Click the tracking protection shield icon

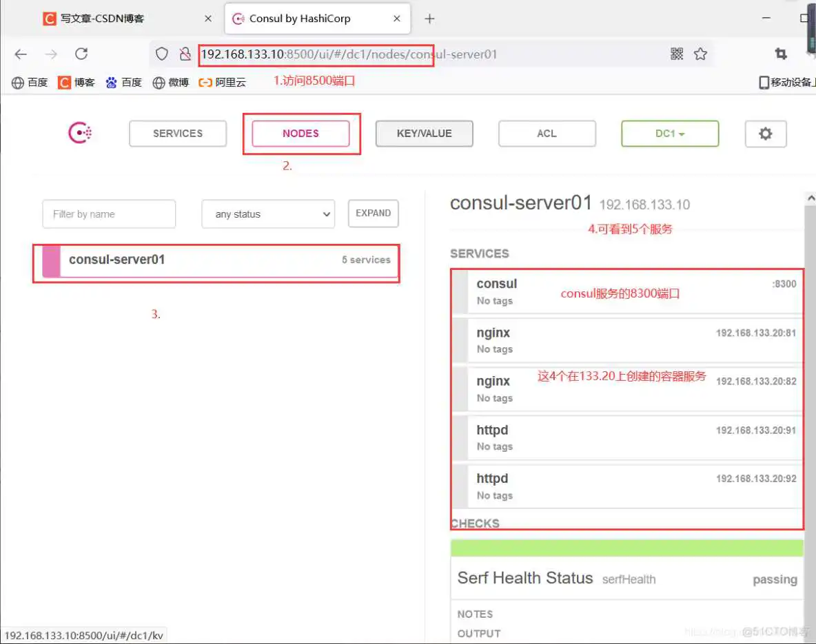(161, 54)
